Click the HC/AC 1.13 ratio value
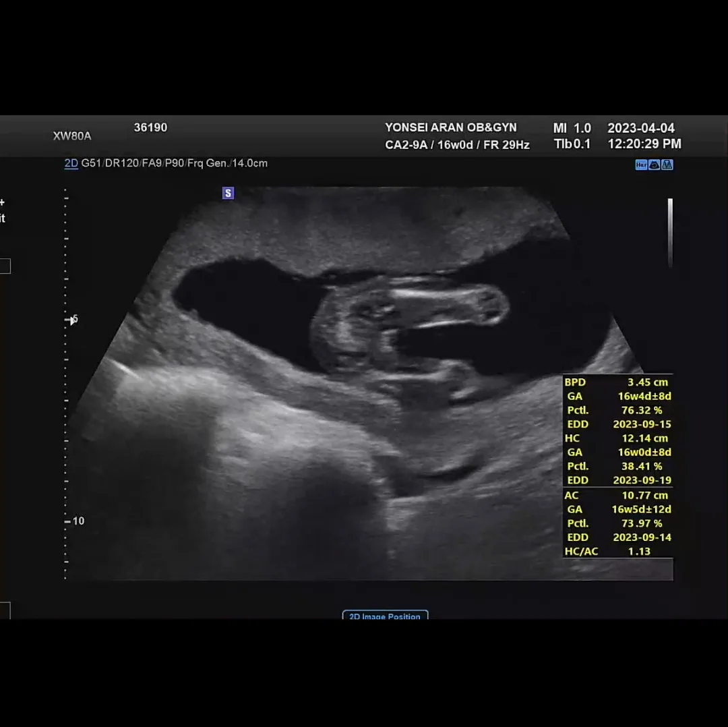Viewport: 728px width, 727px height. click(x=639, y=552)
